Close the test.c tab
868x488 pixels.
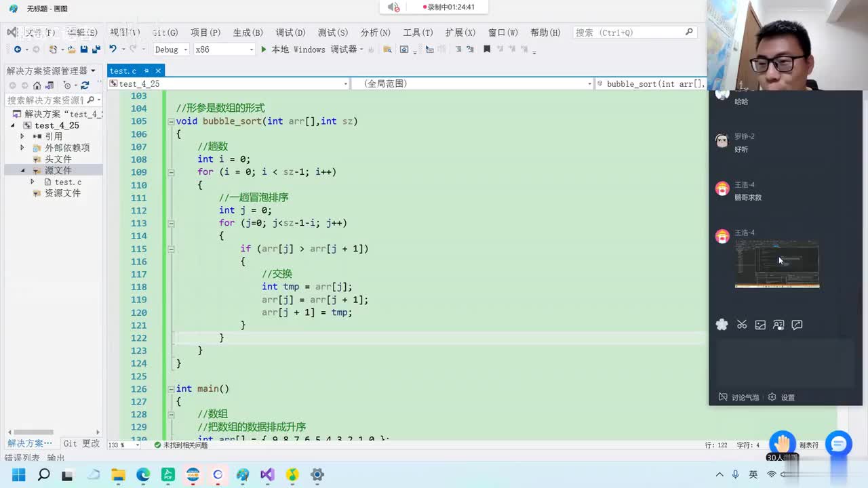158,70
